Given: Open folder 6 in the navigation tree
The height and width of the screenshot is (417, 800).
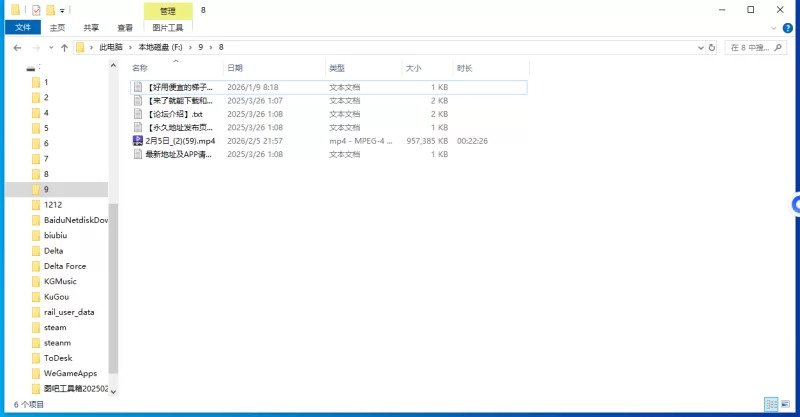Looking at the screenshot, I should point(46,143).
